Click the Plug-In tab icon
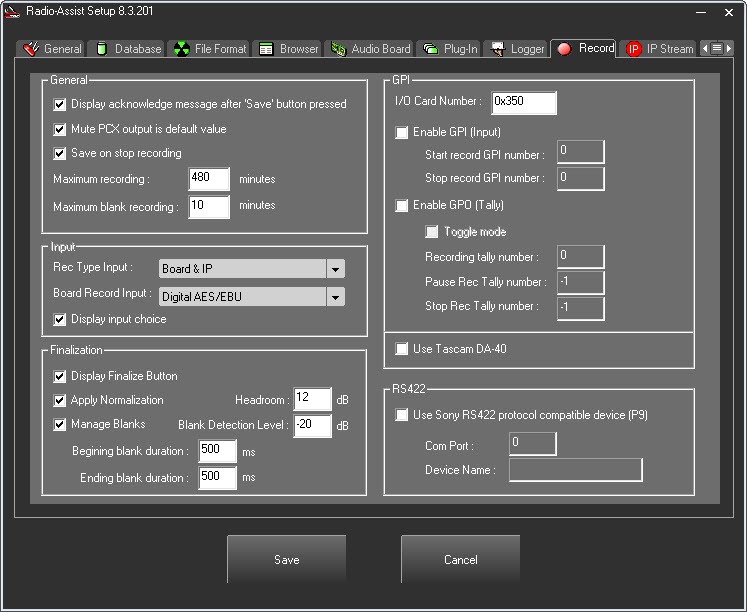 click(x=431, y=48)
